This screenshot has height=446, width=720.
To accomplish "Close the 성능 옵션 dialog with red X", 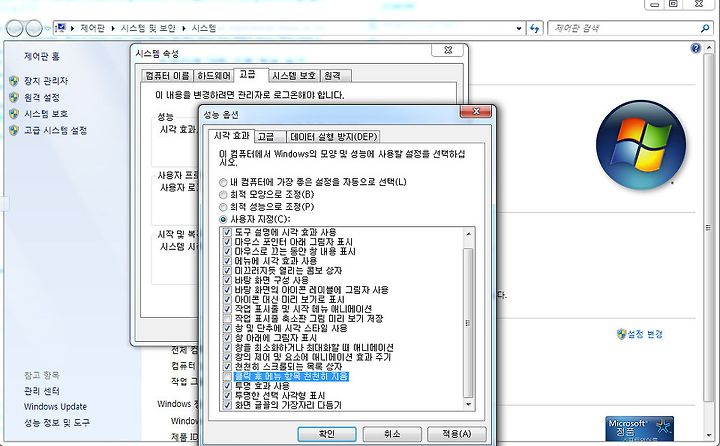I will click(x=476, y=111).
